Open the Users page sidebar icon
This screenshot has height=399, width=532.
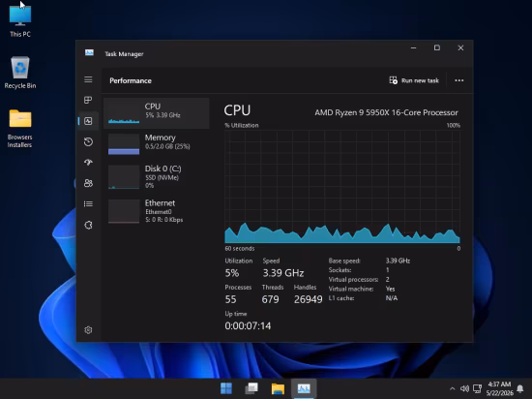pos(88,183)
